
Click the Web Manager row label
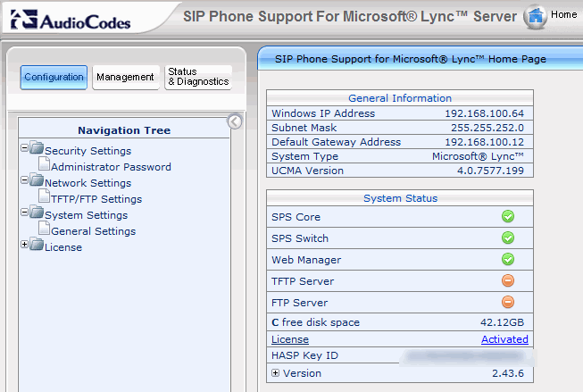point(306,260)
